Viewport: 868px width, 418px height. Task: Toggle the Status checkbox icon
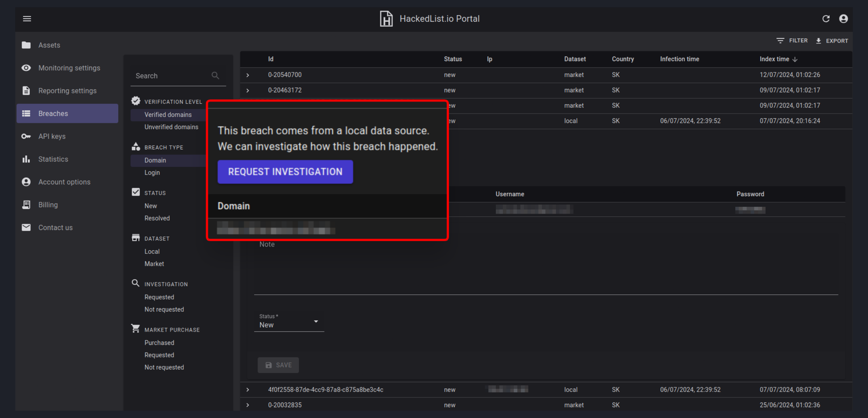[x=136, y=192]
